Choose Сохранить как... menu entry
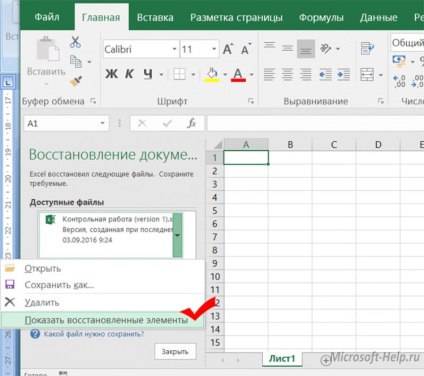424x376 pixels. pos(102,285)
